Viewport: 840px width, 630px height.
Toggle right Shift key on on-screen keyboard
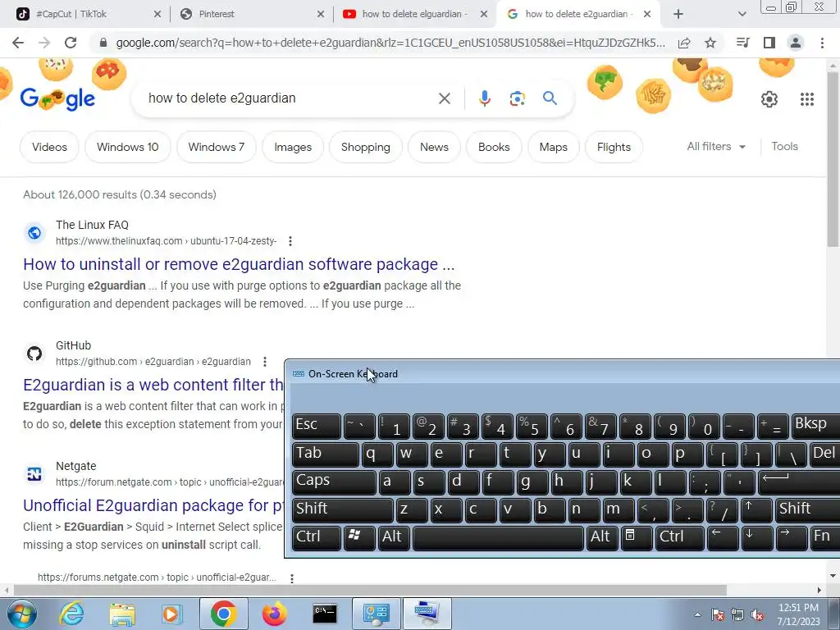(808, 509)
